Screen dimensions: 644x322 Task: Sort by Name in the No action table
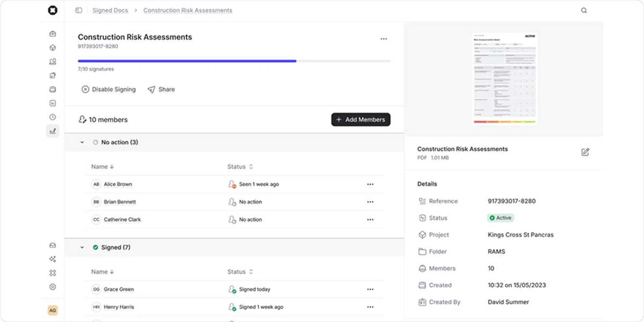tap(103, 167)
